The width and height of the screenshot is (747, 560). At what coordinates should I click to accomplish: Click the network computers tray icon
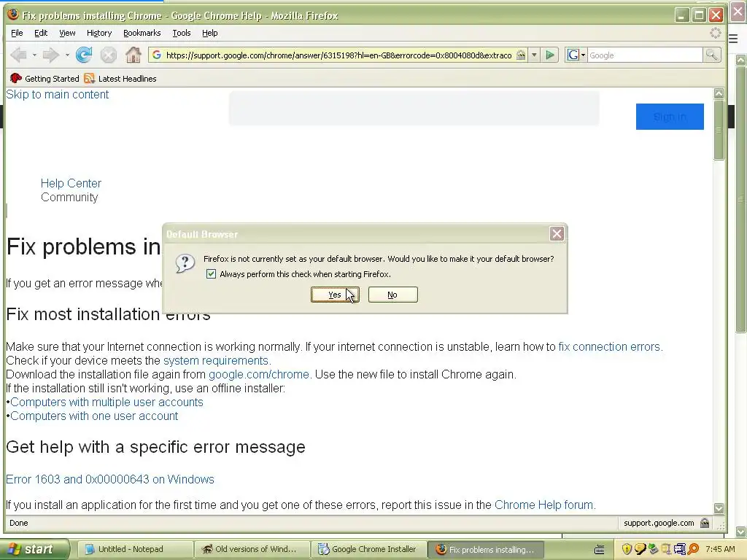click(x=680, y=550)
